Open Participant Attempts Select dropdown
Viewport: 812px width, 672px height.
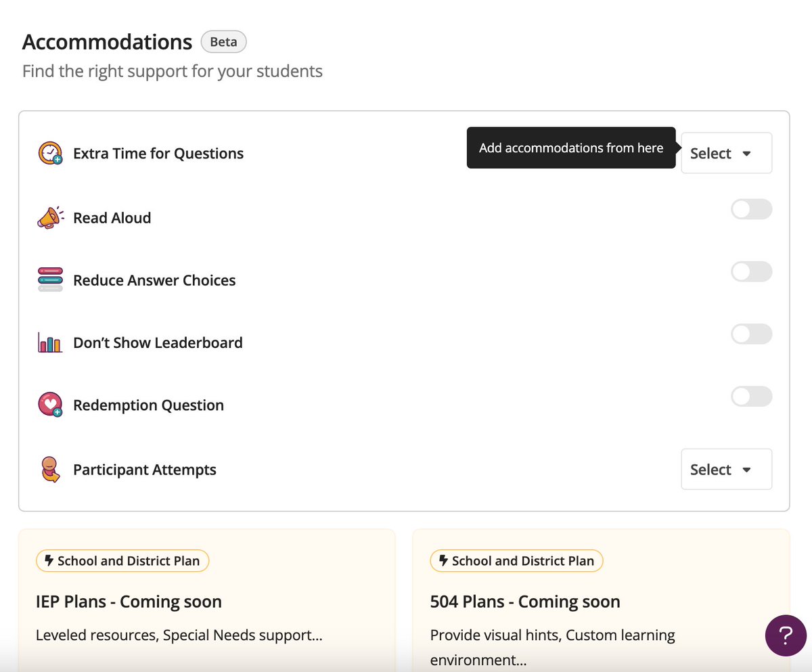(x=726, y=469)
